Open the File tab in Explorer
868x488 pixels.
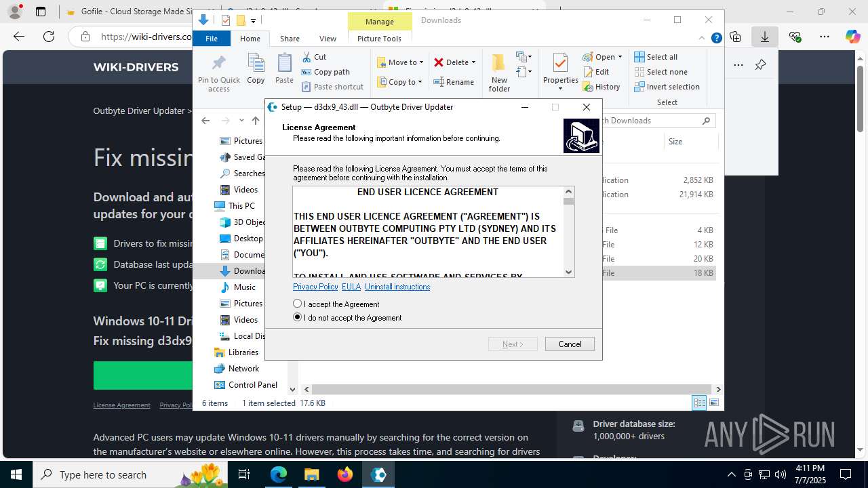tap(212, 39)
